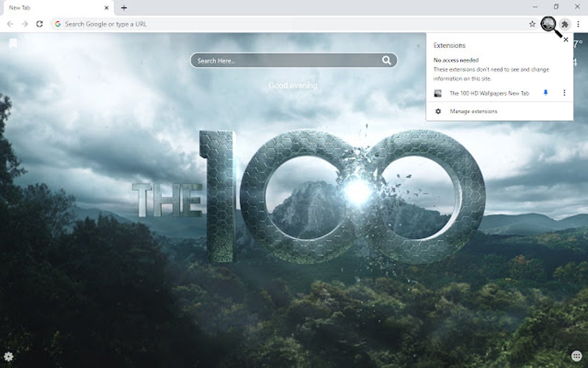
Task: Close the Extensions popup
Action: point(566,39)
